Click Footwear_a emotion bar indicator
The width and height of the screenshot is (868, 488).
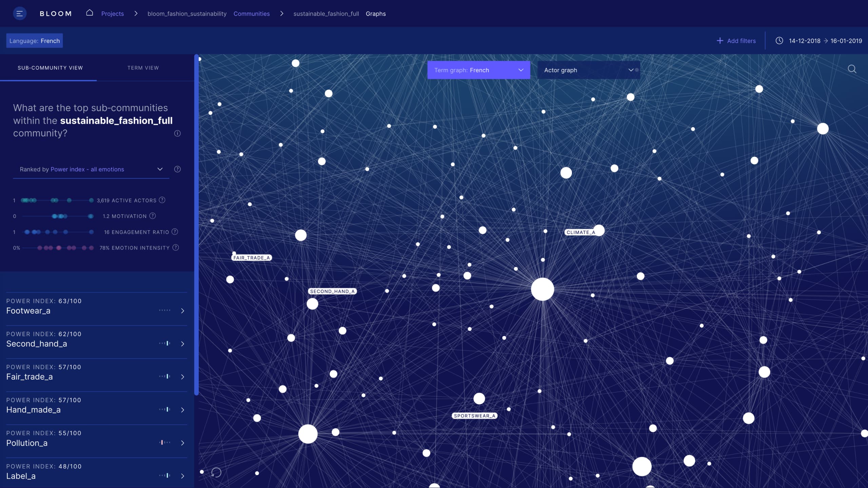pos(165,310)
